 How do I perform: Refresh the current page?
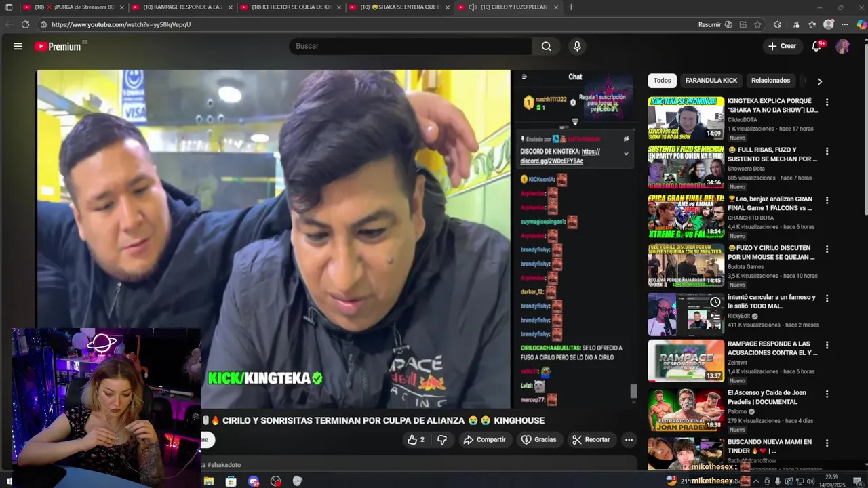pos(25,24)
